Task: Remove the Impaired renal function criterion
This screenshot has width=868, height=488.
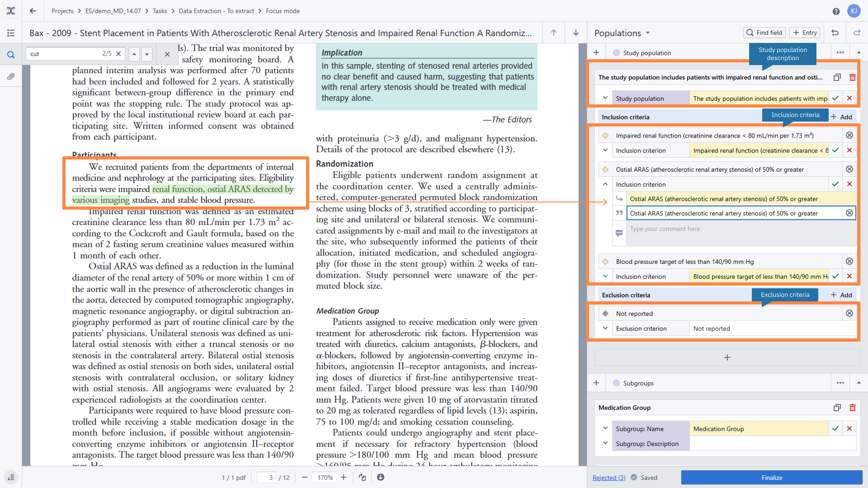Action: [x=849, y=135]
